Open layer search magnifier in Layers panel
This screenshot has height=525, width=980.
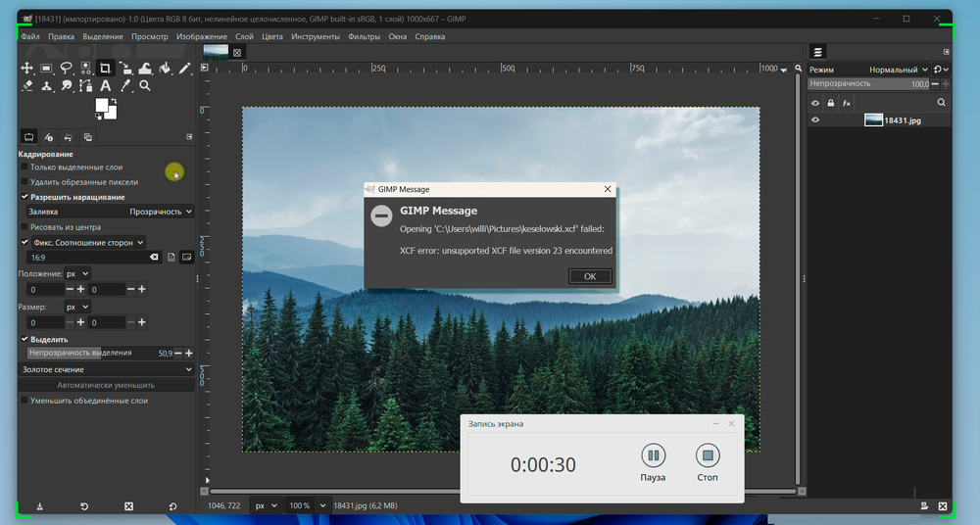(x=941, y=103)
